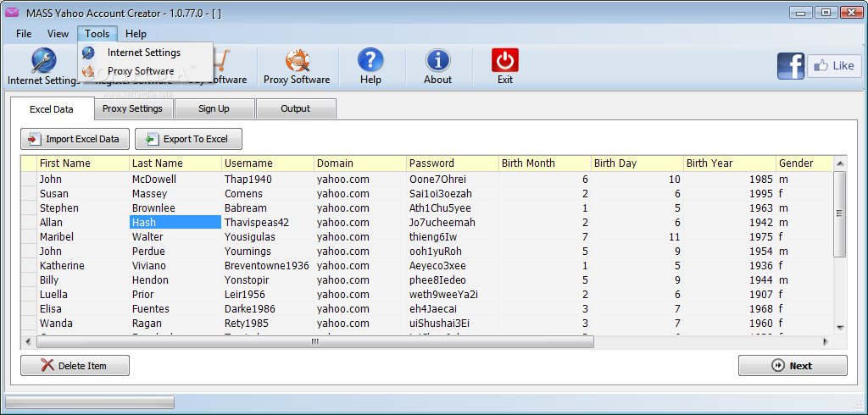Click the vertical scrollbar up arrow
868x415 pixels.
(840, 163)
